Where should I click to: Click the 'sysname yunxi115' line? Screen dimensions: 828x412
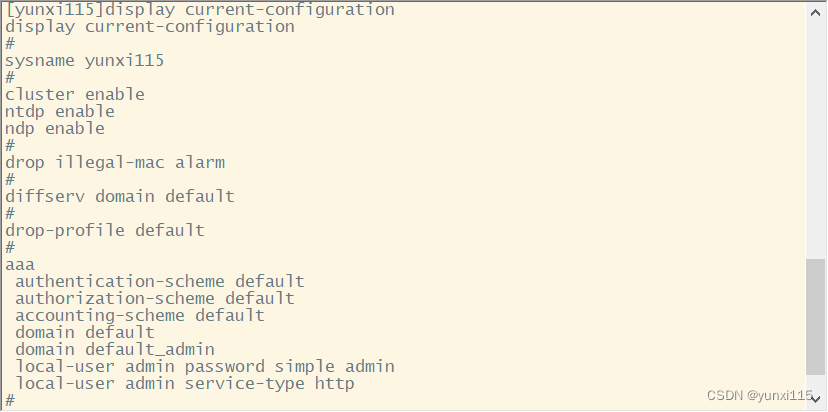tap(84, 60)
